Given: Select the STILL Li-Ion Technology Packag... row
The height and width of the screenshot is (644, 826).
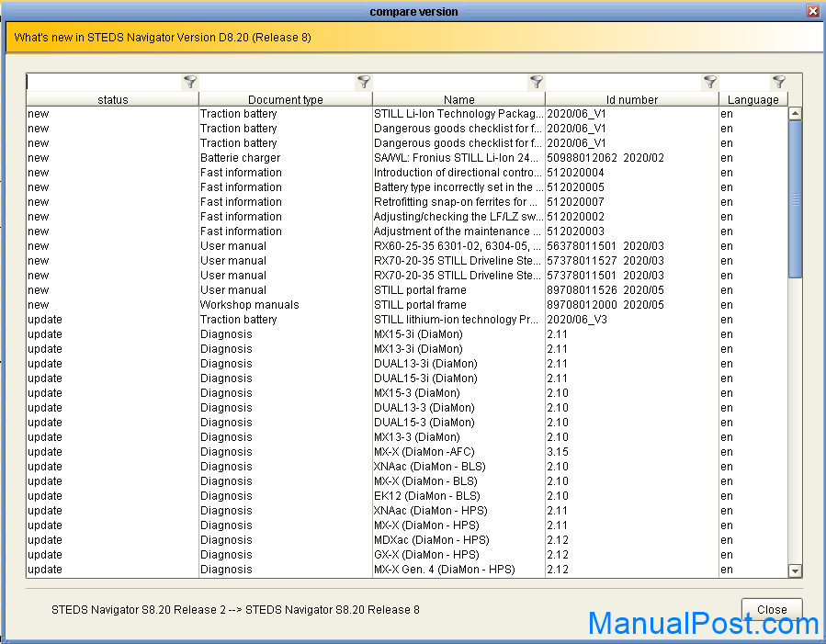Looking at the screenshot, I should click(x=407, y=114).
